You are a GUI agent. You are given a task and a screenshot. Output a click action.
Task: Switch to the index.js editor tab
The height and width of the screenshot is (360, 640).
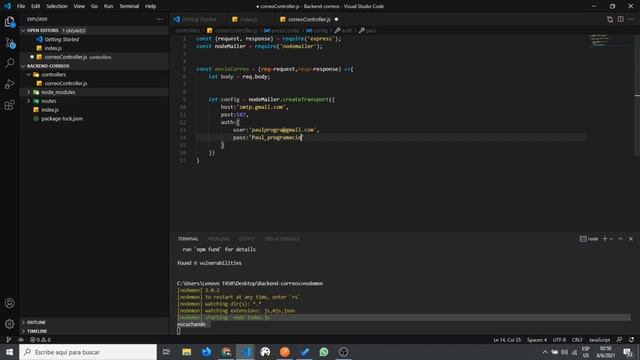coord(249,19)
